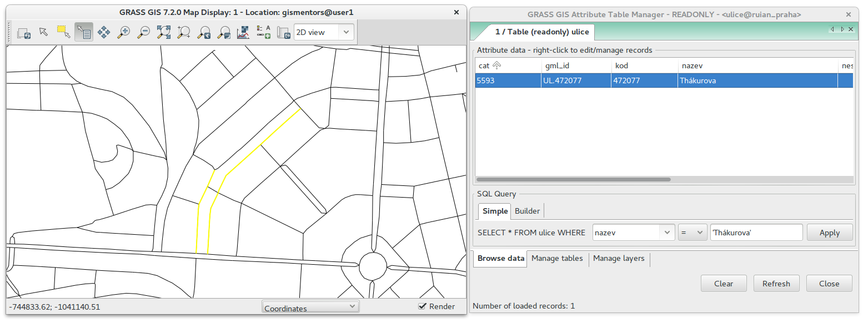The image size is (868, 323).
Task: Choose the select vector features tool
Action: click(64, 33)
